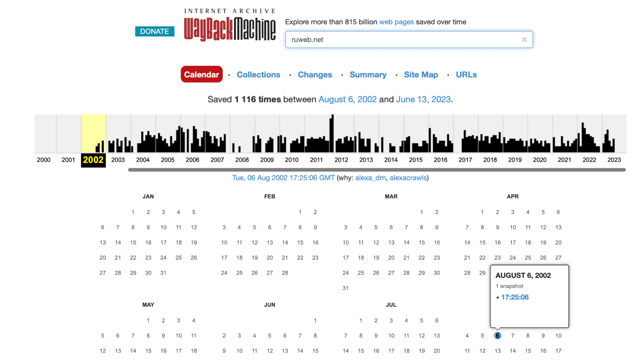Select year 2019 on the timeline
The height and width of the screenshot is (362, 644).
[515, 160]
